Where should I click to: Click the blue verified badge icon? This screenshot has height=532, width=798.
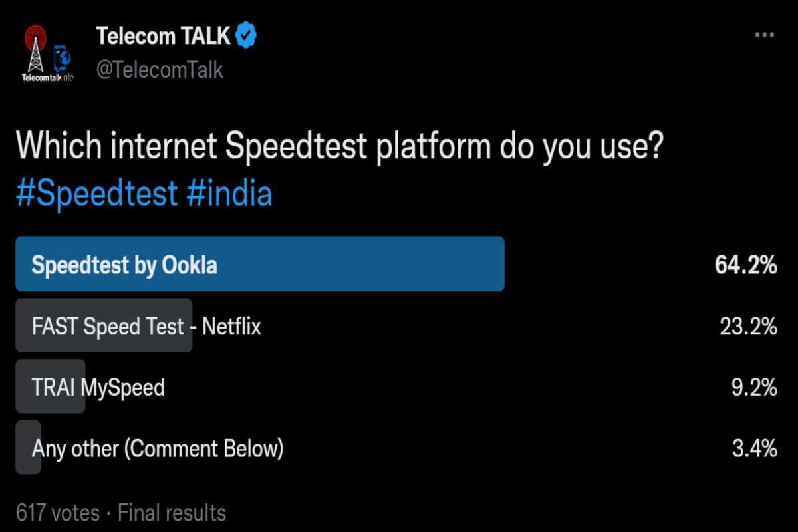pos(248,36)
